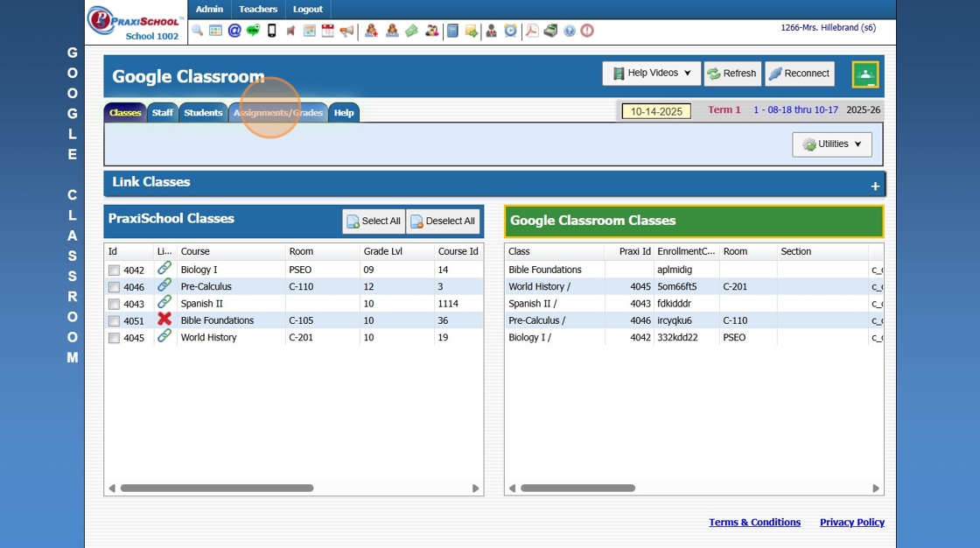Click the blue @ email icon
Viewport: 980px width, 548px height.
coord(234,31)
